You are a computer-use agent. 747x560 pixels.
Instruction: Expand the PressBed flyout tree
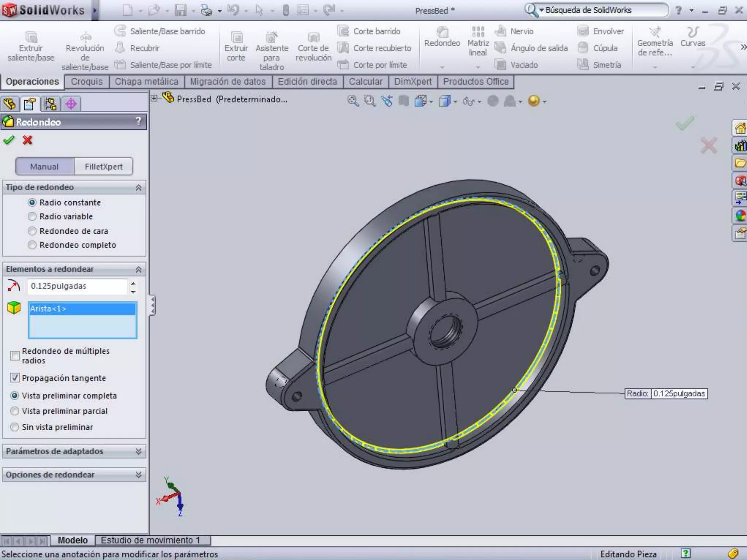[x=154, y=98]
